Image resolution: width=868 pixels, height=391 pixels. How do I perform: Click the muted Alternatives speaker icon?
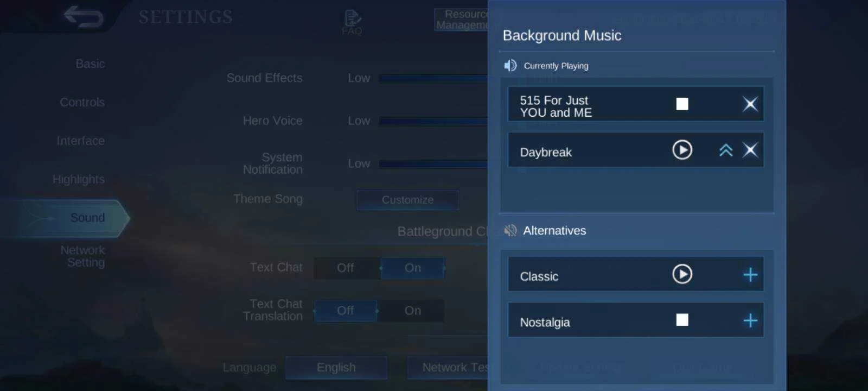(x=510, y=231)
